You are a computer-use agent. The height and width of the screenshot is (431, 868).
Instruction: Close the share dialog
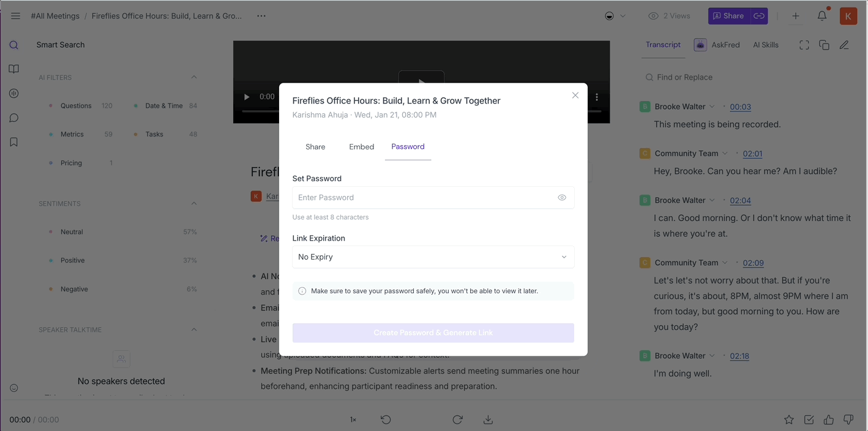pos(575,96)
